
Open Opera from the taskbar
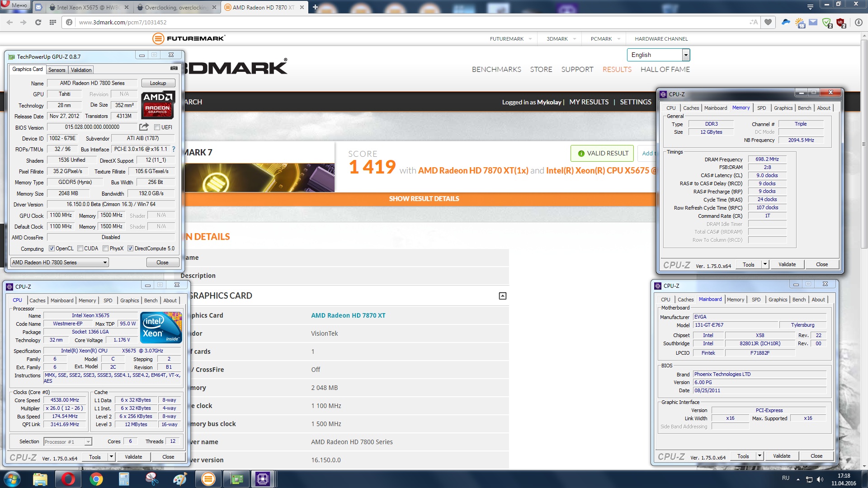pyautogui.click(x=68, y=479)
